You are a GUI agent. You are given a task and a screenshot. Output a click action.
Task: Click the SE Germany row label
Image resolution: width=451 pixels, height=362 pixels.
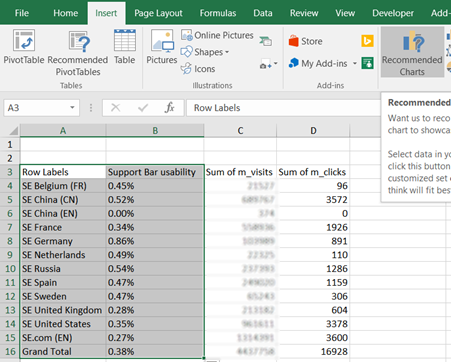tap(63, 241)
